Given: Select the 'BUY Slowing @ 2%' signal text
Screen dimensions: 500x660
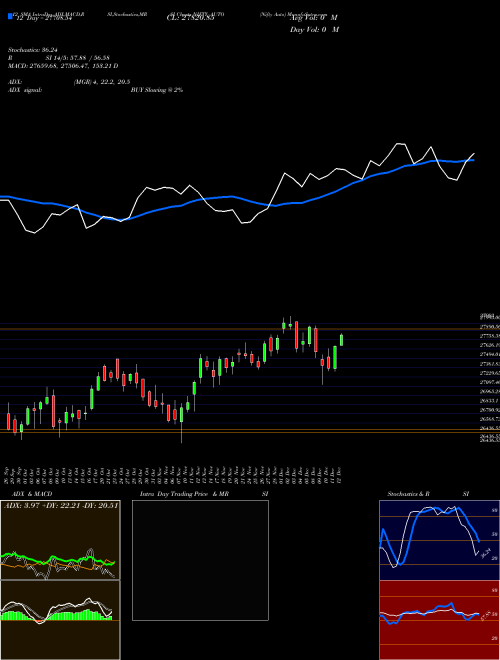Looking at the screenshot, I should point(157,90).
